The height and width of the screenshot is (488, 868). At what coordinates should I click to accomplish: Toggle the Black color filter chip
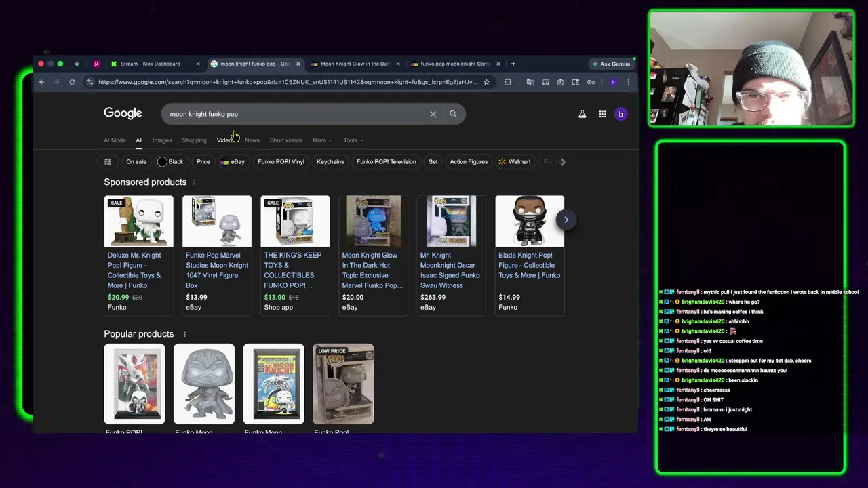point(171,162)
